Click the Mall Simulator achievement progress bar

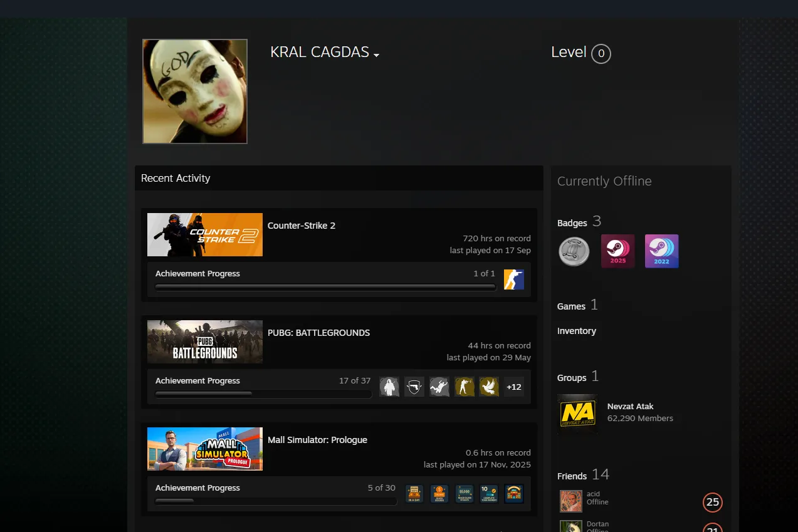click(276, 501)
